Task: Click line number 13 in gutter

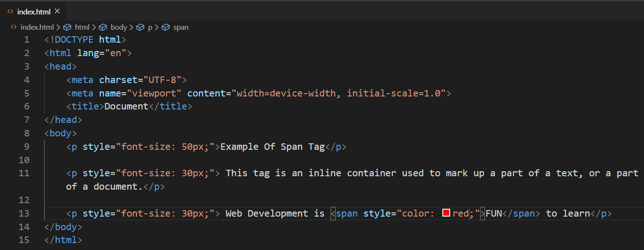Action: [24, 213]
